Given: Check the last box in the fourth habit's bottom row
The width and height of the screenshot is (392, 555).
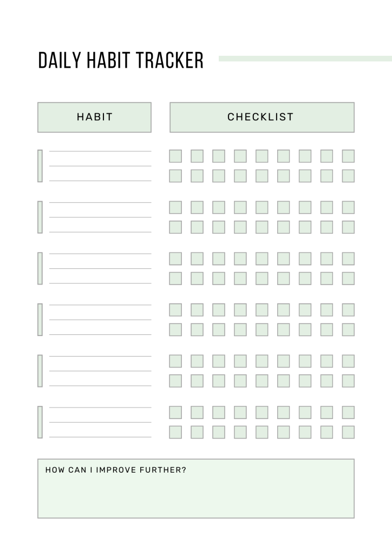Looking at the screenshot, I should coord(348,330).
